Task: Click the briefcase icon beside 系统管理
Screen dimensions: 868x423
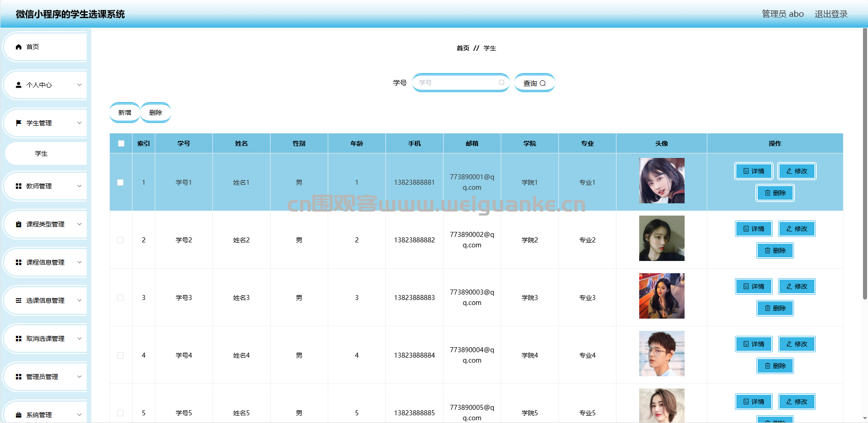Action: point(19,415)
